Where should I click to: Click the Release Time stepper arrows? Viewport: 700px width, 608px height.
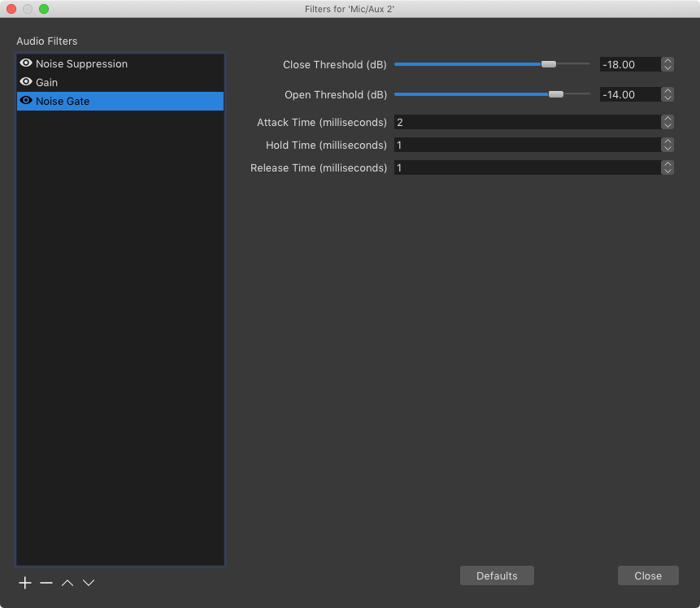click(667, 167)
